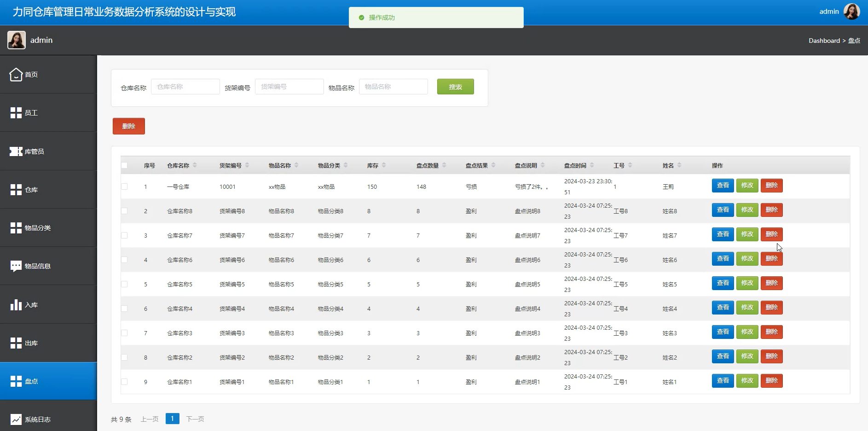Sort by the 物品名称 column arrows

(296, 165)
